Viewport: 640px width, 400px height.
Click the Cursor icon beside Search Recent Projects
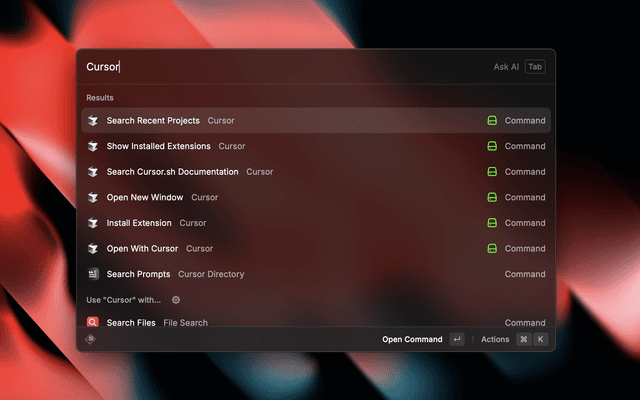coord(93,121)
